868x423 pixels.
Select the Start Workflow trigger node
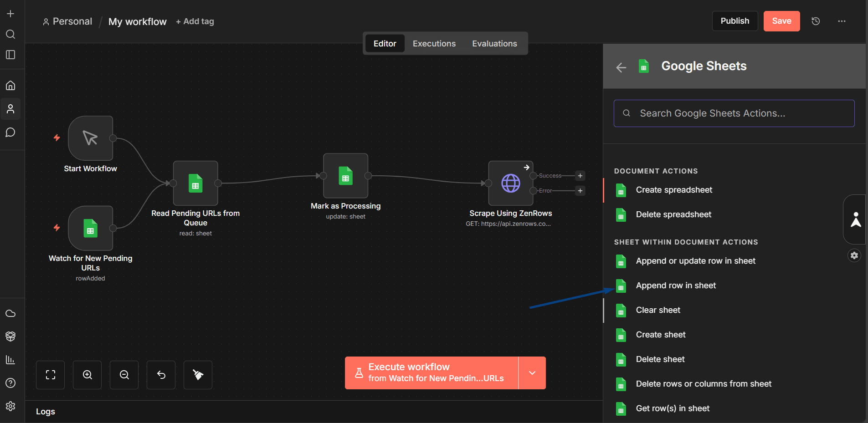pos(90,138)
